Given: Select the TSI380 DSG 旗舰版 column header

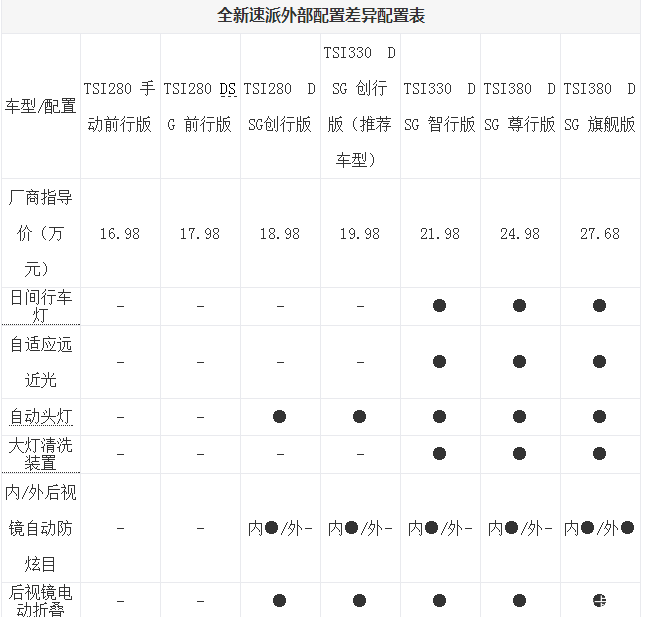Looking at the screenshot, I should pyautogui.click(x=599, y=106).
